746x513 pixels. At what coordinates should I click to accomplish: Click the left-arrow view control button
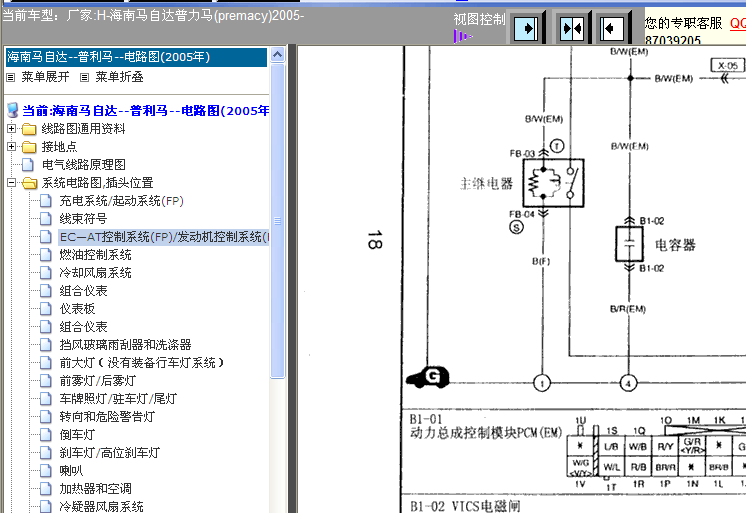(611, 29)
